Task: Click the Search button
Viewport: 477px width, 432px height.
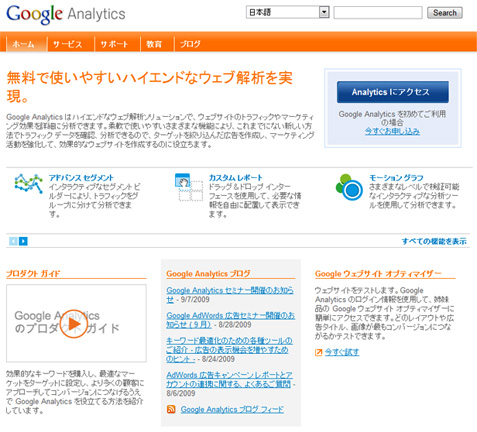Action: pyautogui.click(x=445, y=13)
